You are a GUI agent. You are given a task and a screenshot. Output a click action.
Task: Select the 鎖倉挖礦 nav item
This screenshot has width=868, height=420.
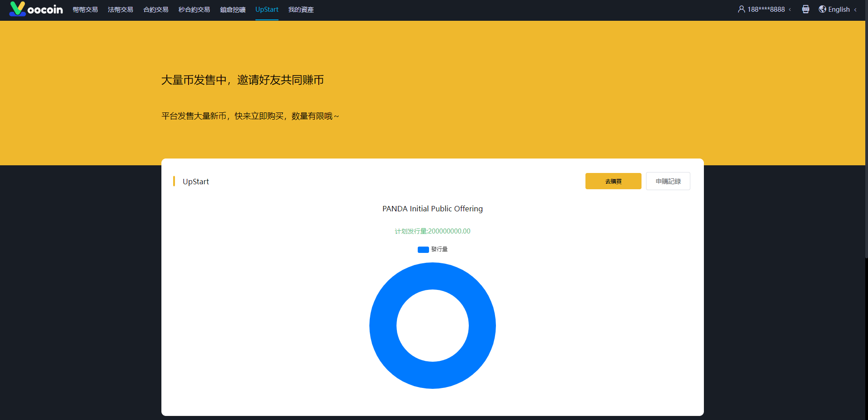coord(232,9)
